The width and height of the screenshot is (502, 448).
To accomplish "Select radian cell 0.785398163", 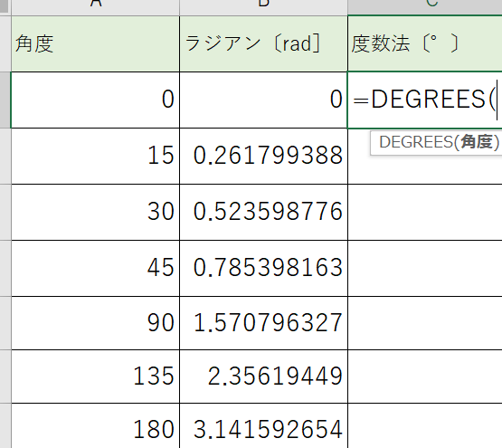I will tap(263, 268).
